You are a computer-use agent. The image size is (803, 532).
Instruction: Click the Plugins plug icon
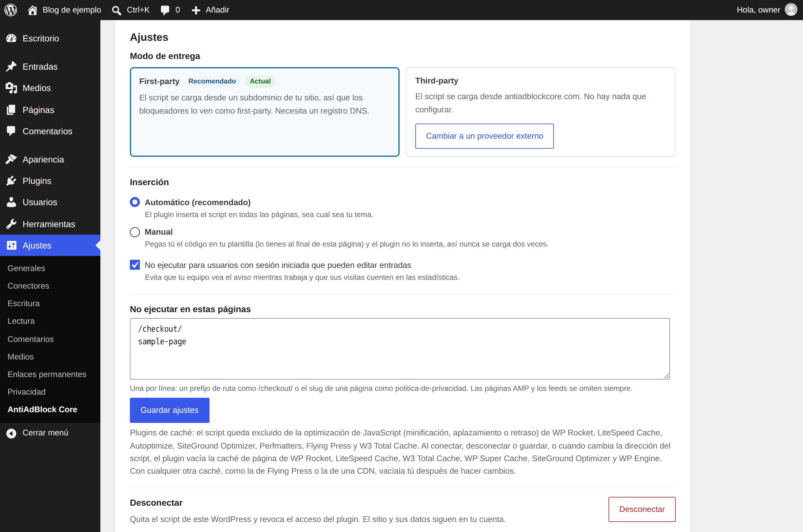[11, 181]
